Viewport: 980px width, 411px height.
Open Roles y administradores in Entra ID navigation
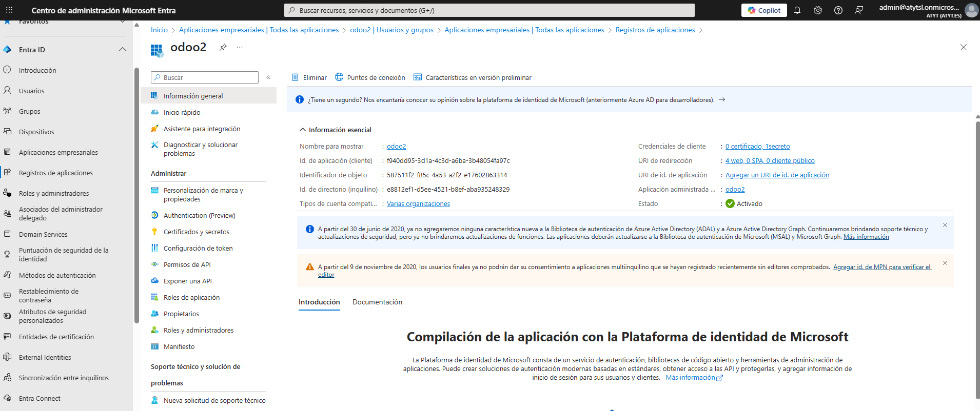(x=53, y=193)
